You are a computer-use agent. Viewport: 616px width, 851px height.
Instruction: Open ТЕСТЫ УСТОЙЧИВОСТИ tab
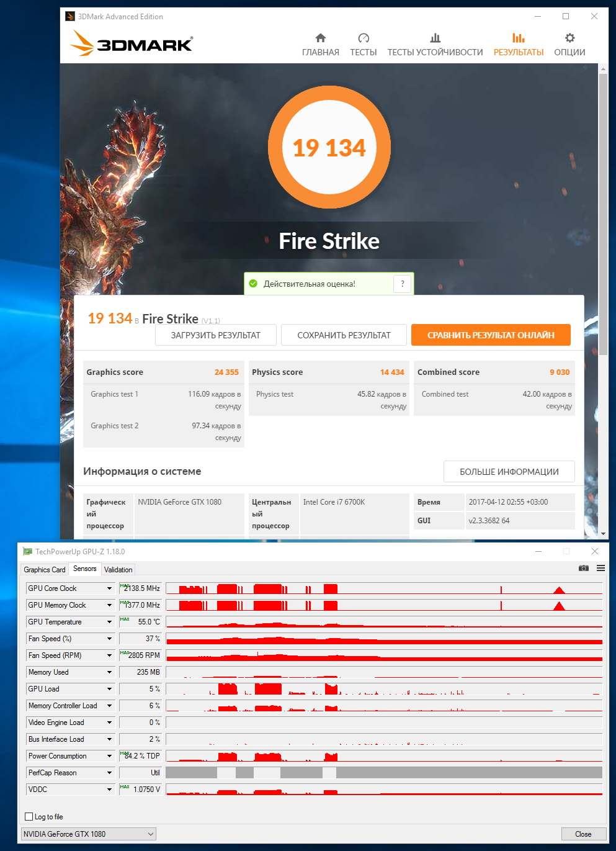point(435,45)
